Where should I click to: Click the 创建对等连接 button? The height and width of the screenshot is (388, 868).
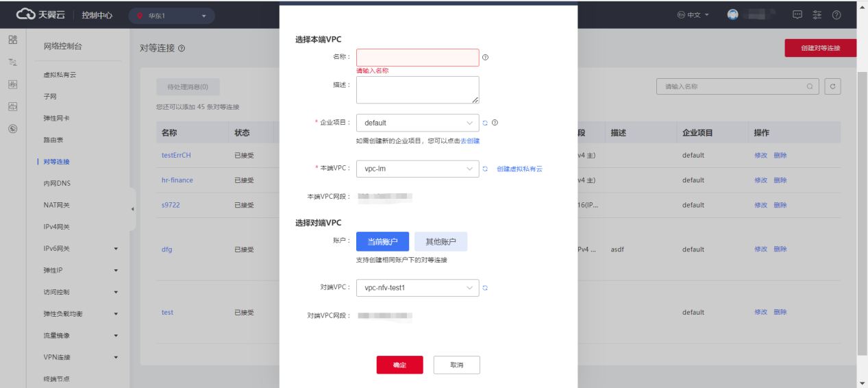click(x=820, y=48)
